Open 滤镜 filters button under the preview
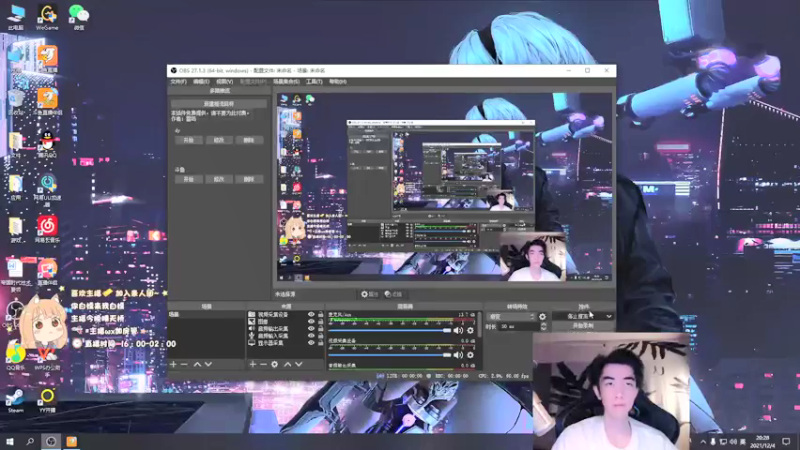Screen dimensions: 800x450 [x=393, y=294]
